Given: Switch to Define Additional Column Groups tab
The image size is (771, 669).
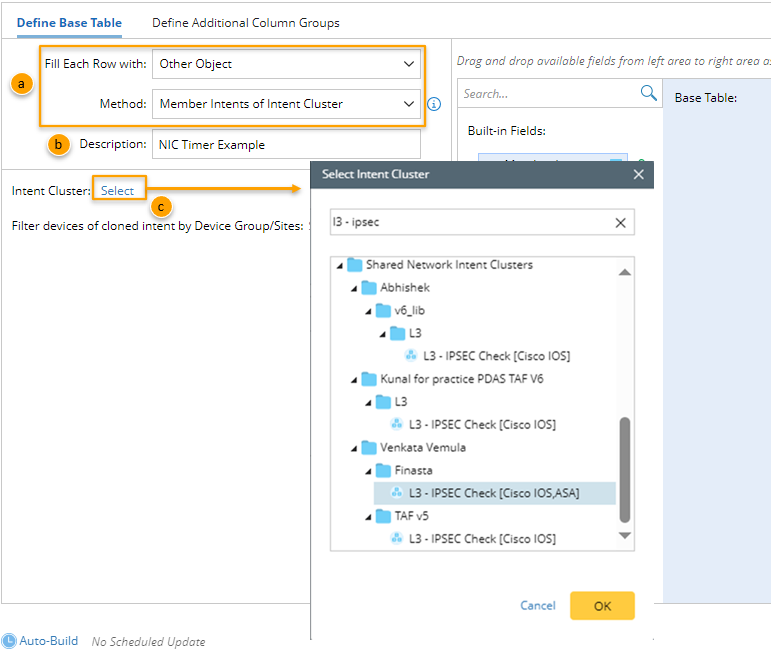Looking at the screenshot, I should tap(245, 22).
